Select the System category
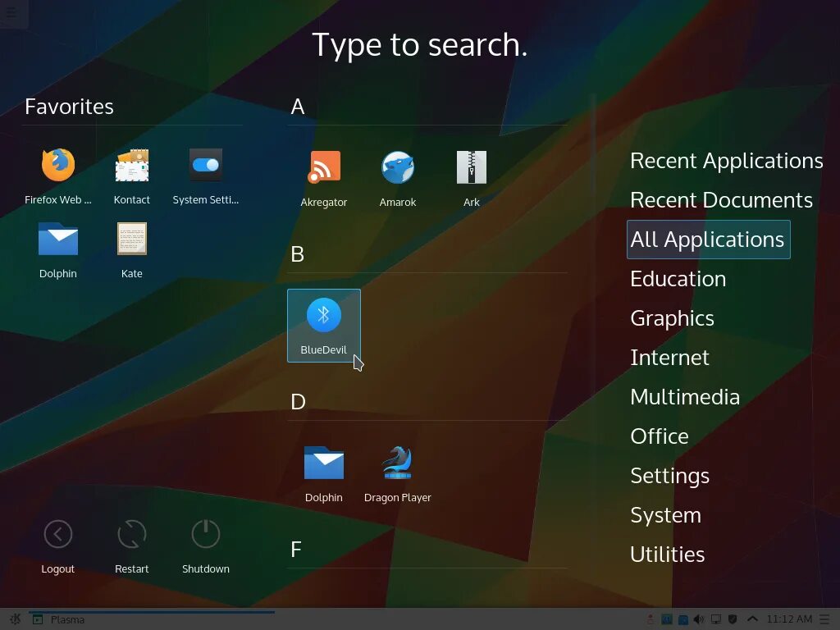 (x=665, y=515)
